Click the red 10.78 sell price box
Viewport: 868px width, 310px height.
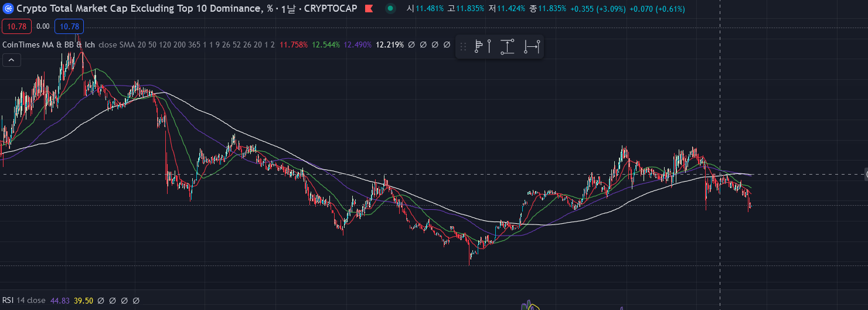(16, 26)
